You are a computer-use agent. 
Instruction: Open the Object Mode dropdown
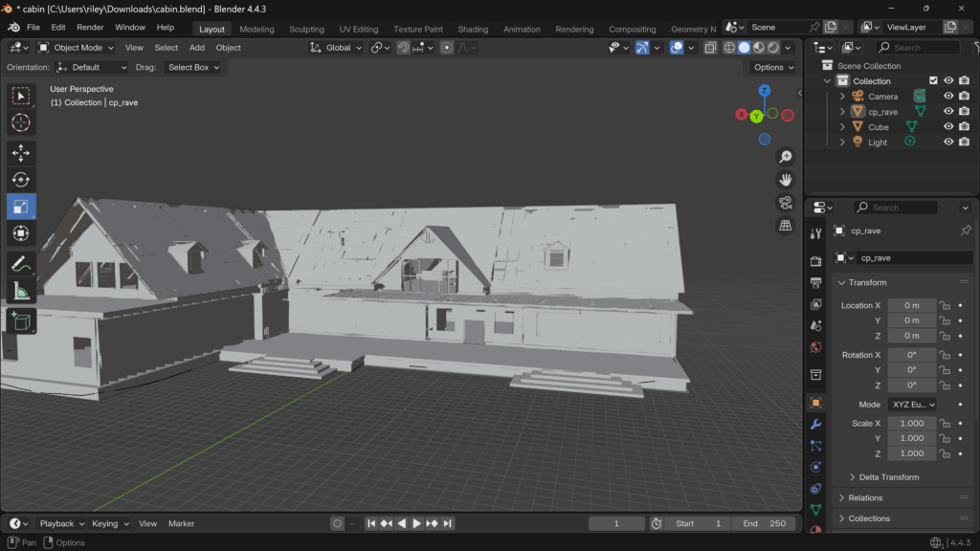[x=77, y=48]
